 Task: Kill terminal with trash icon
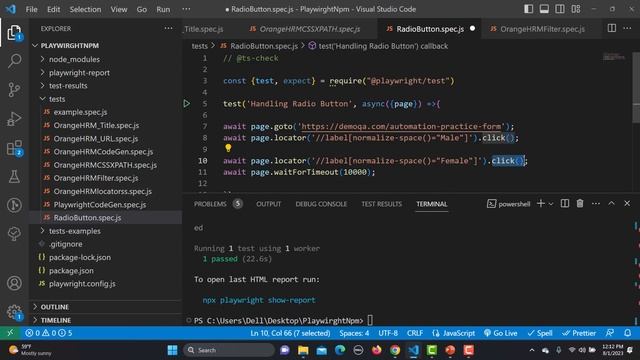pyautogui.click(x=580, y=203)
